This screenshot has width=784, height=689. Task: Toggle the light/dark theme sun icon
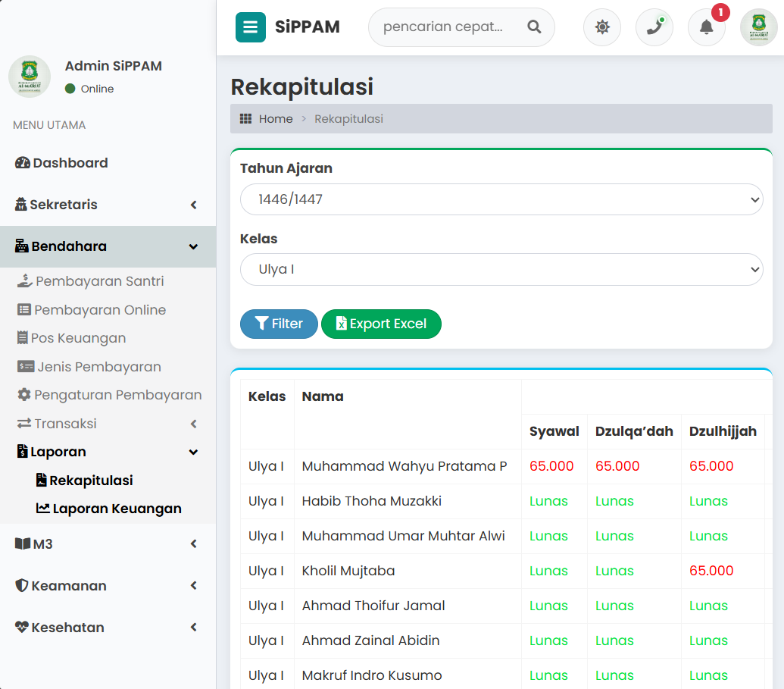[602, 27]
